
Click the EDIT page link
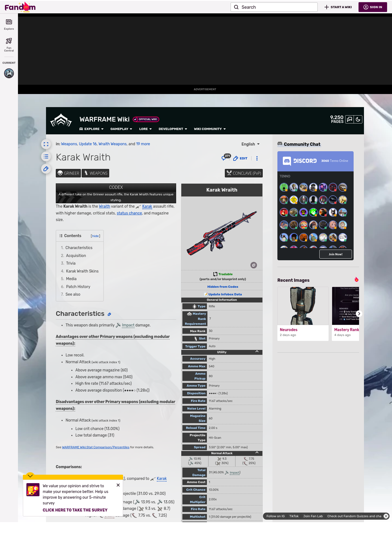pos(240,158)
